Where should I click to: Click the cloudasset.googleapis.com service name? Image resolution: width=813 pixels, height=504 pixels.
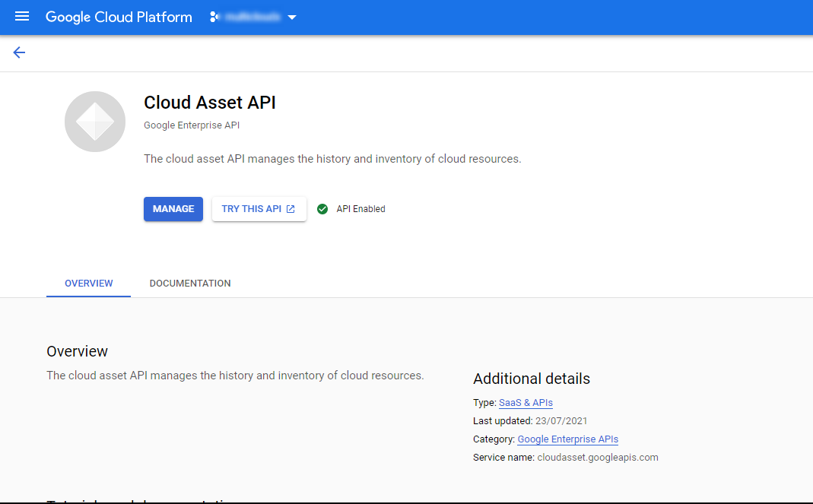tap(597, 458)
